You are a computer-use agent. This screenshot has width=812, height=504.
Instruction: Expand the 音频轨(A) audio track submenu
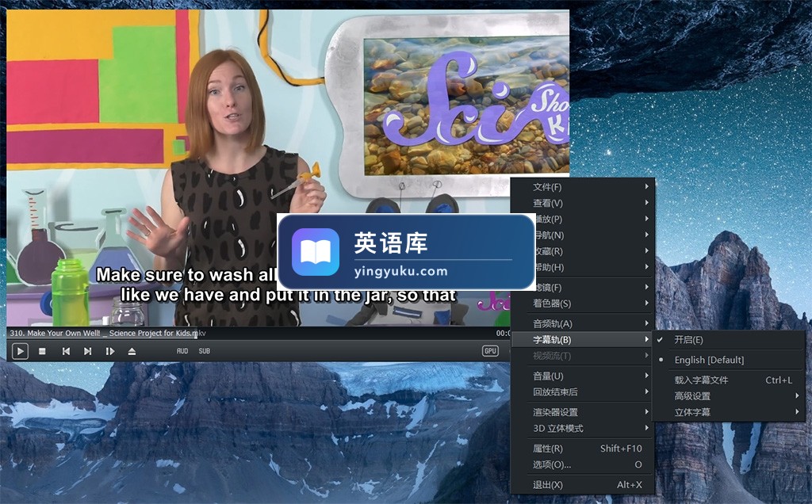pos(583,323)
